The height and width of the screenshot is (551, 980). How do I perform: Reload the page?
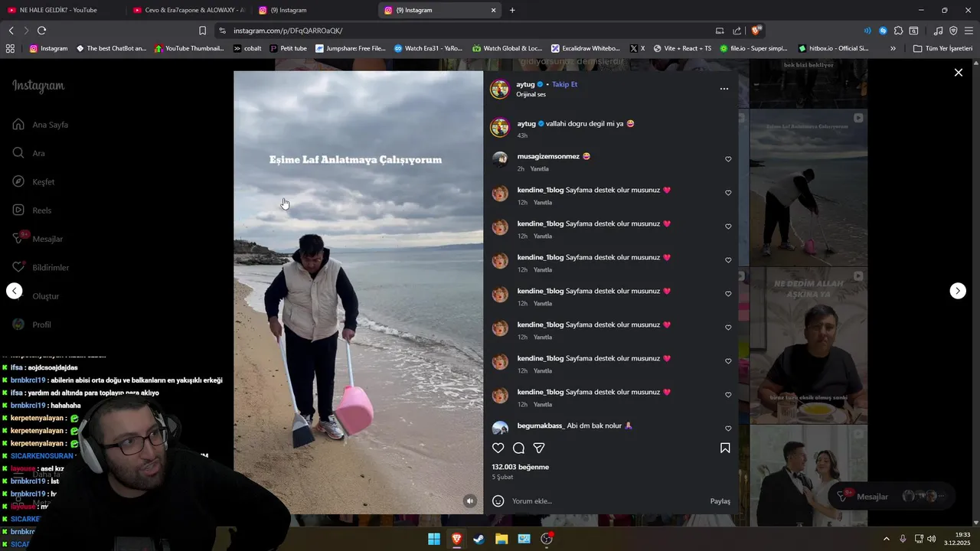[41, 31]
